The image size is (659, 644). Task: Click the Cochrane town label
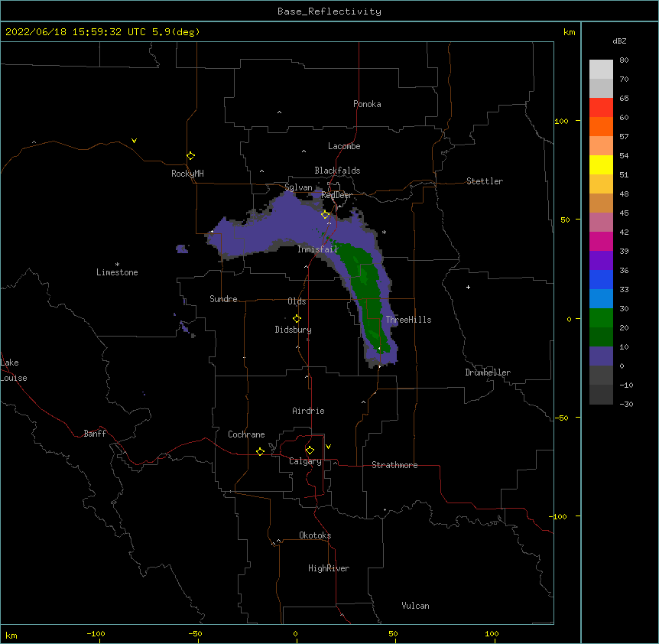(x=246, y=434)
